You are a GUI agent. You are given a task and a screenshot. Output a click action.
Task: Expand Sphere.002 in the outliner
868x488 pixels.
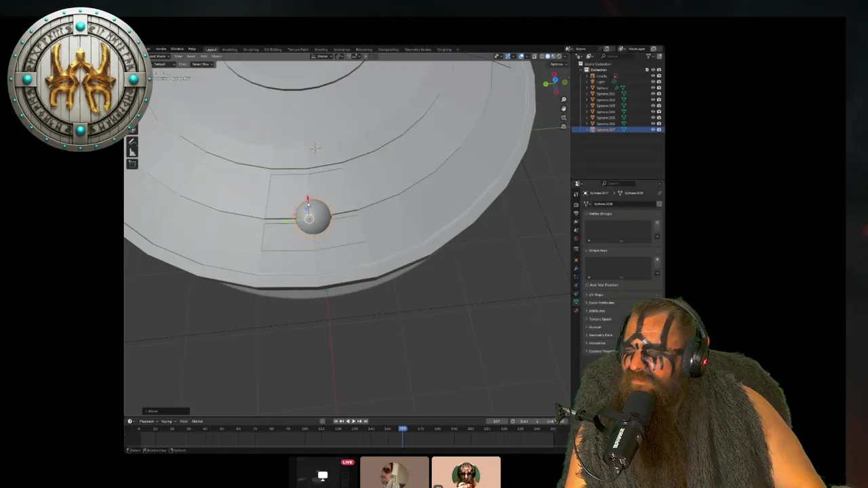(x=587, y=100)
